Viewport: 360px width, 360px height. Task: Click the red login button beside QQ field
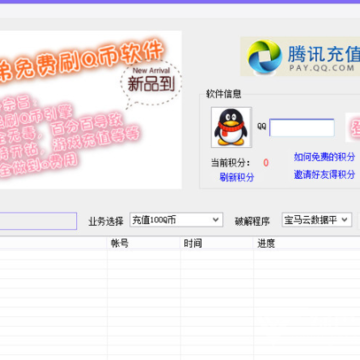pos(353,127)
